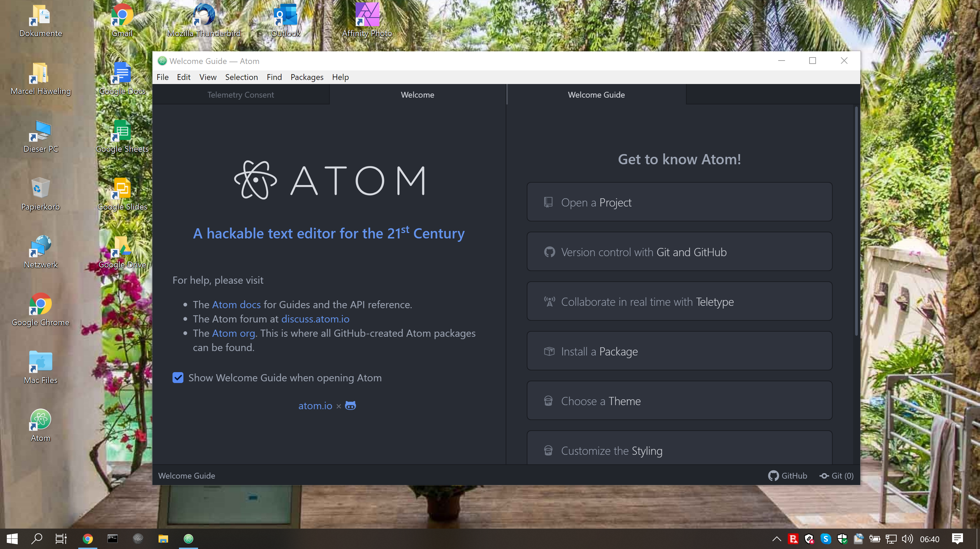Image resolution: width=980 pixels, height=549 pixels.
Task: Select the Google Docs desktop icon
Action: click(x=122, y=79)
